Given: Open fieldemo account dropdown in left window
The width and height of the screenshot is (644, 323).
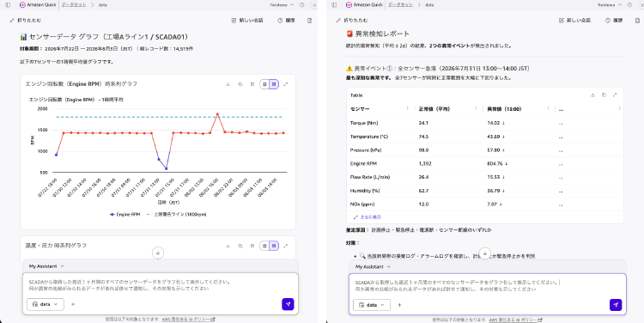Looking at the screenshot, I should point(282,5).
